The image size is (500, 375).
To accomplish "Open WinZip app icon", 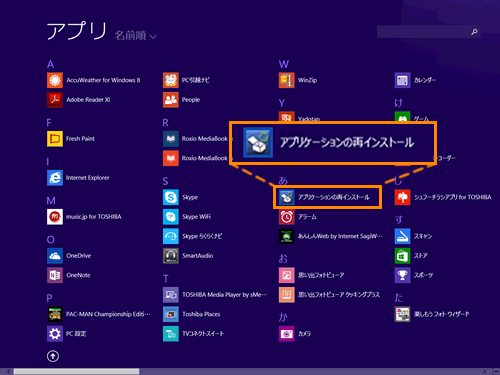I will (x=287, y=80).
